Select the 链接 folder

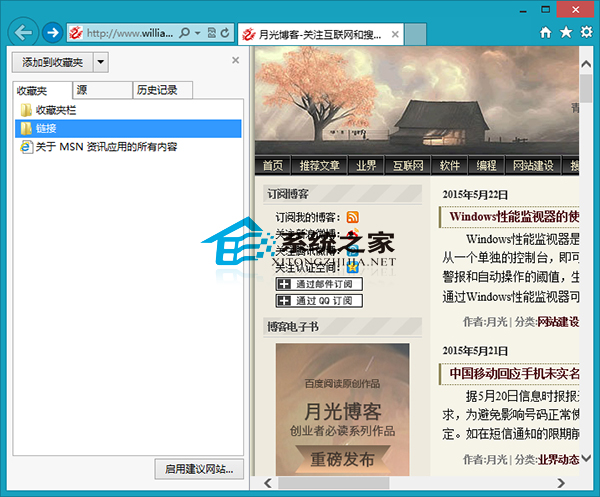(128, 129)
